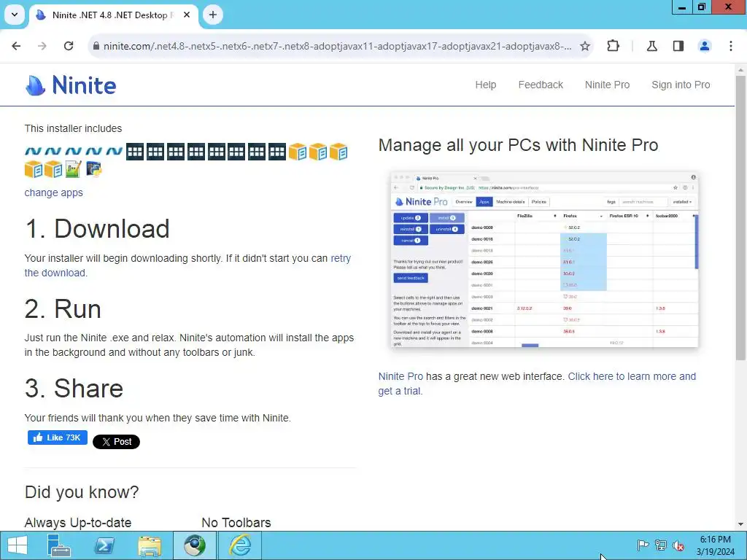The image size is (747, 560).
Task: Click the first dark grid Java icon
Action: 135,152
